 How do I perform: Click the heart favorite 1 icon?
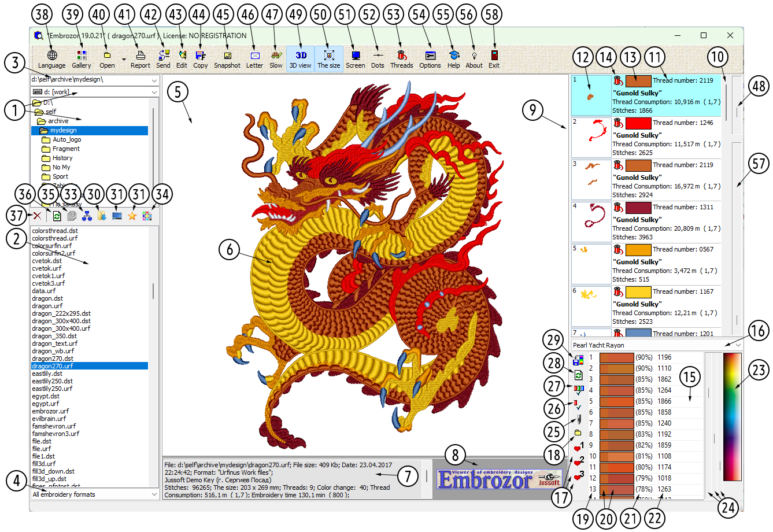578,448
